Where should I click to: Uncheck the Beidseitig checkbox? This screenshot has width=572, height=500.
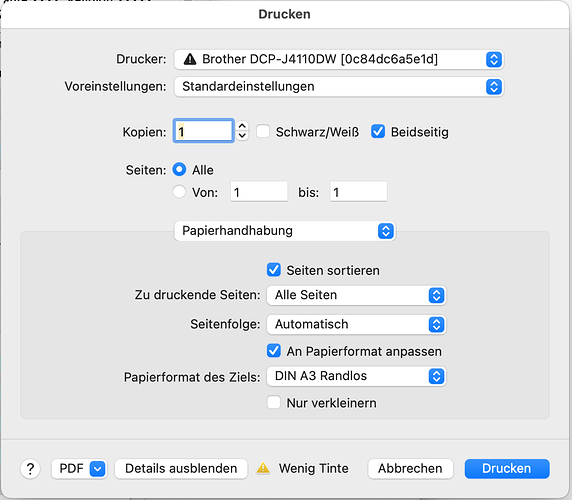pos(378,131)
